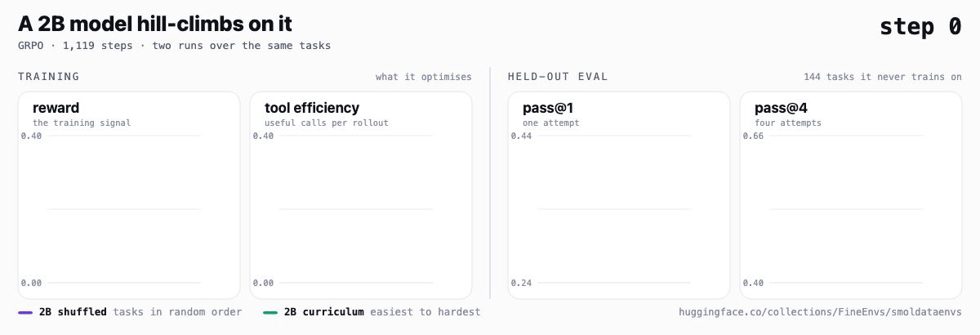Select the reward chart card title
980x335 pixels.
pos(56,108)
